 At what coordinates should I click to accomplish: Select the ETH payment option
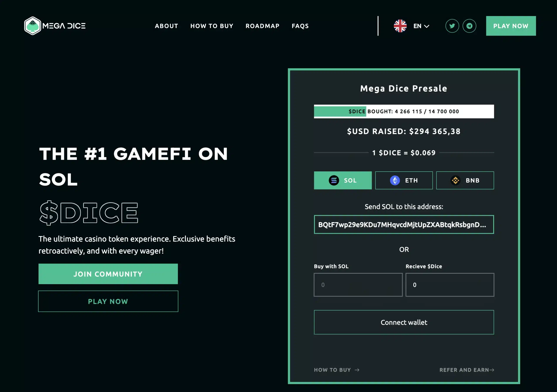point(403,180)
